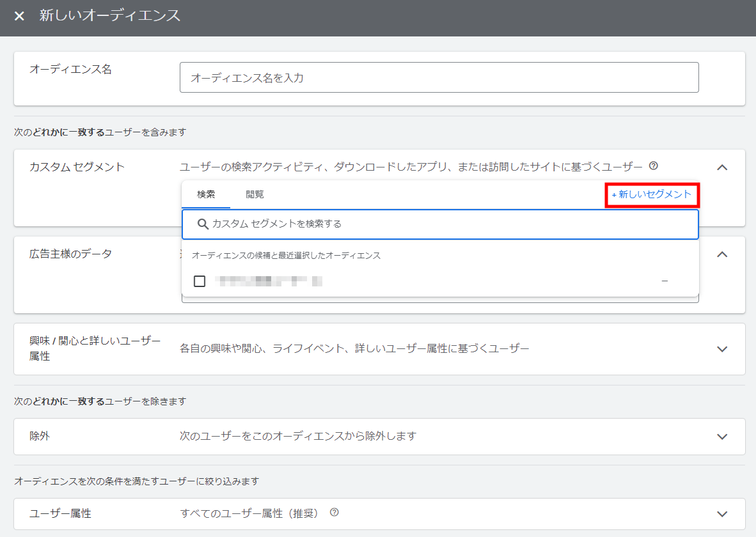The width and height of the screenshot is (756, 537).
Task: Expand the ユーザー属性 section chevron
Action: pos(722,514)
